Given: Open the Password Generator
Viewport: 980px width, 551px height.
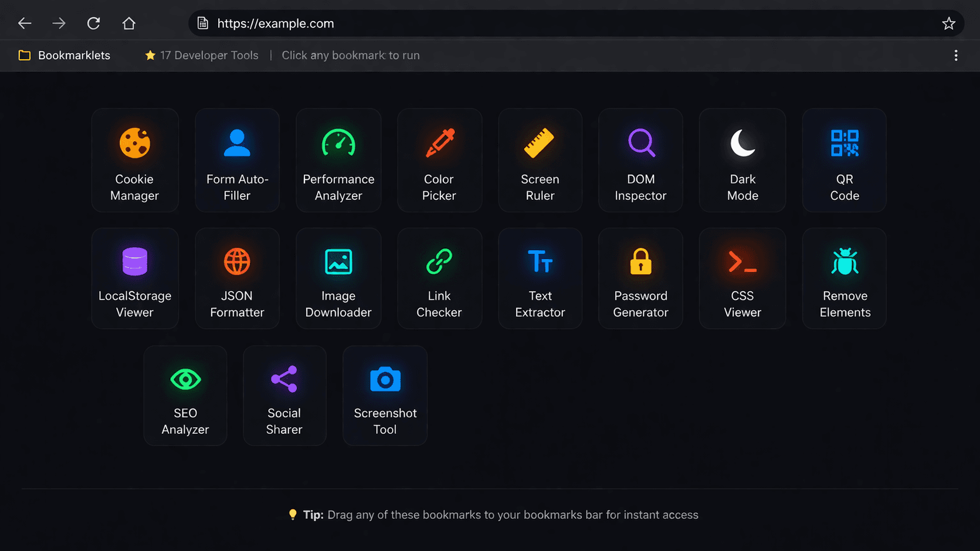Looking at the screenshot, I should pyautogui.click(x=640, y=278).
